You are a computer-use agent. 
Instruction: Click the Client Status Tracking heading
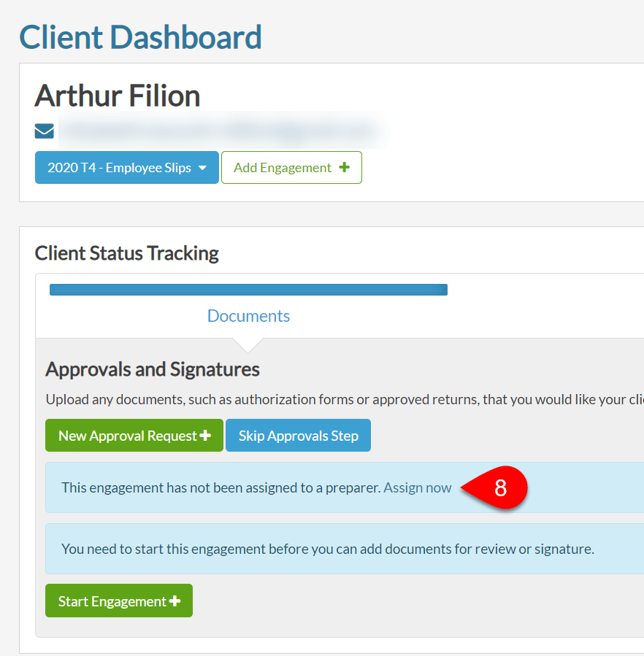point(126,253)
